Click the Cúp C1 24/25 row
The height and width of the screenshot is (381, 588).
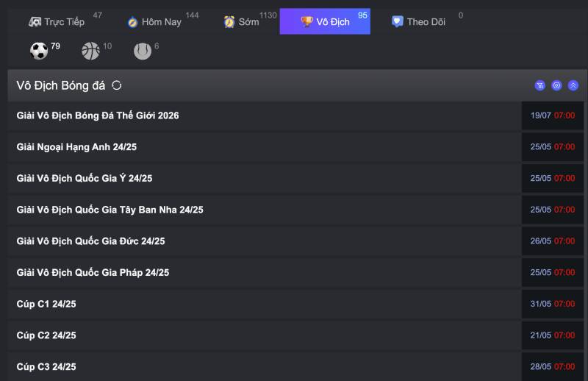point(46,304)
